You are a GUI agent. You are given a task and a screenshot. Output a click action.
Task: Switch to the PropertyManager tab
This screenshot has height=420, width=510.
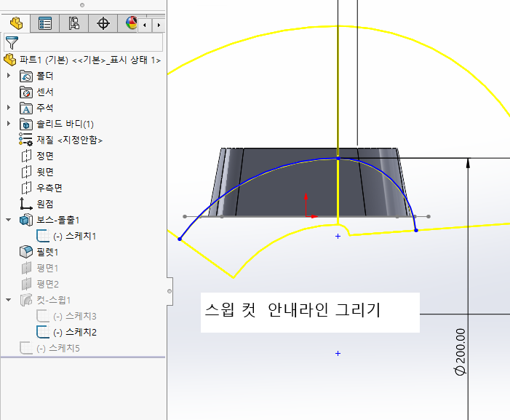pyautogui.click(x=45, y=23)
